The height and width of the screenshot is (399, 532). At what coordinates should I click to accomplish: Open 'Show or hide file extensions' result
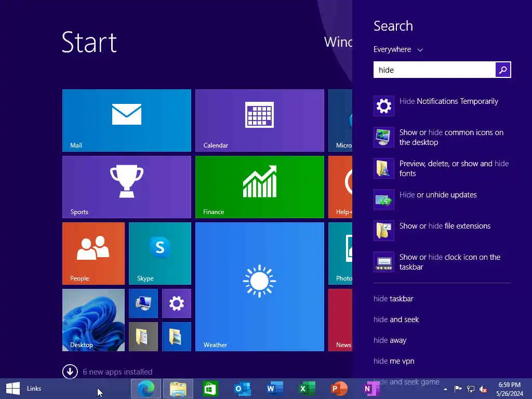point(442,231)
